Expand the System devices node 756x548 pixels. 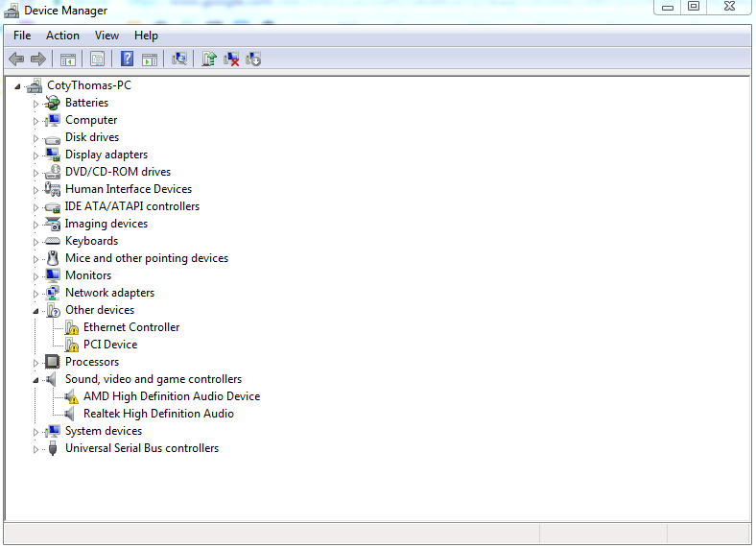(35, 432)
